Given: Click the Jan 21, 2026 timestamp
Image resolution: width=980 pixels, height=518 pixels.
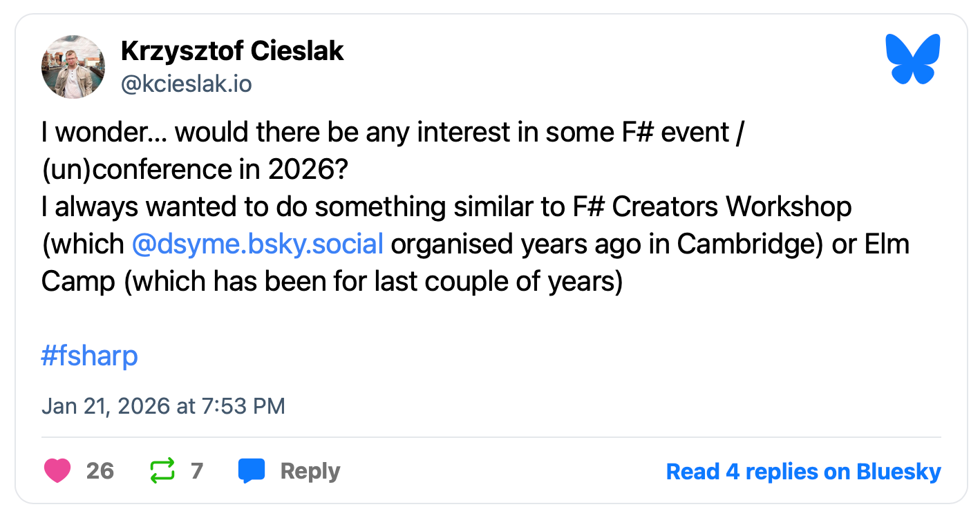Looking at the screenshot, I should 163,405.
